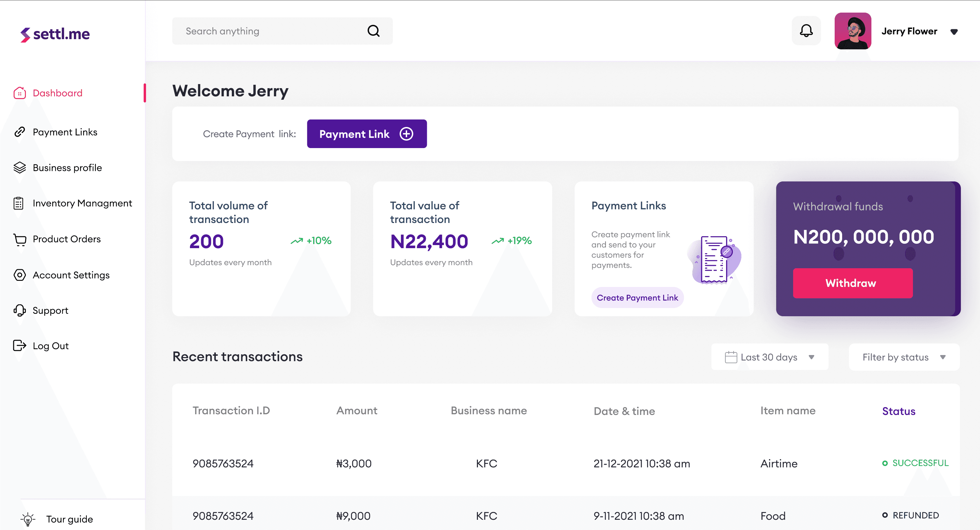Open Support via the headset icon
The height and width of the screenshot is (530, 980).
click(20, 310)
